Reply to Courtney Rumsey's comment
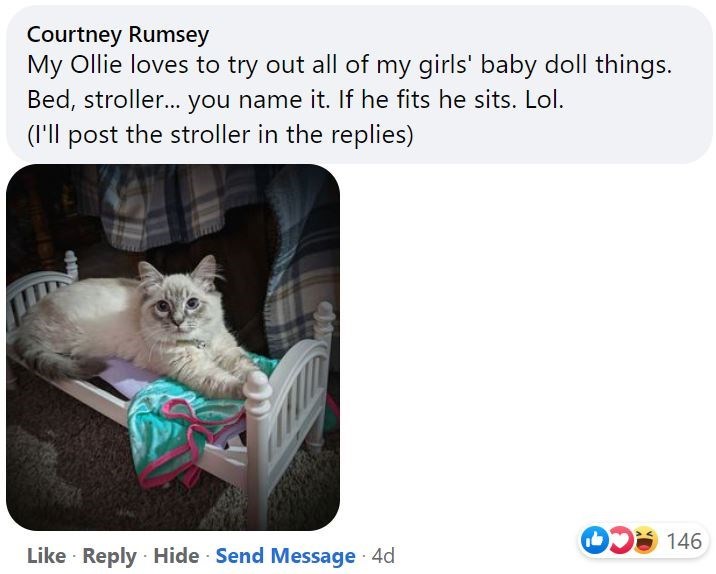 [x=109, y=555]
